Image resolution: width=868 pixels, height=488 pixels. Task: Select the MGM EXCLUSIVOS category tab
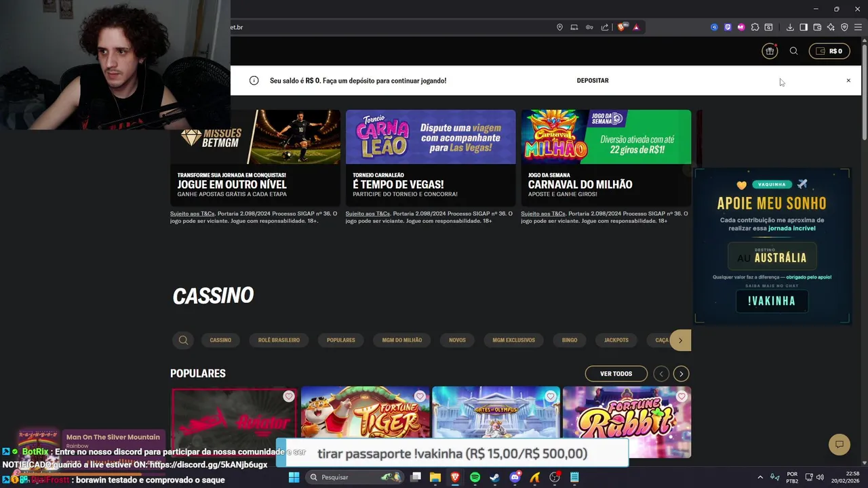[x=514, y=340]
